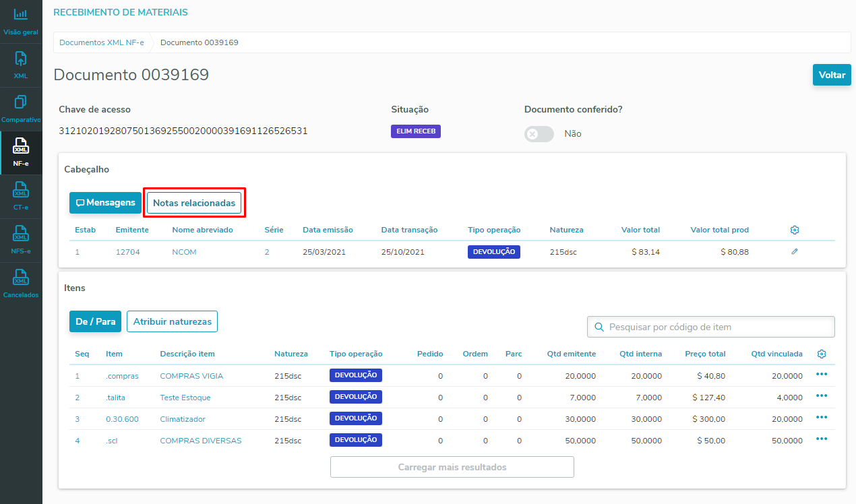
Task: Click the Documento 0039169 breadcrumb
Action: pos(200,42)
